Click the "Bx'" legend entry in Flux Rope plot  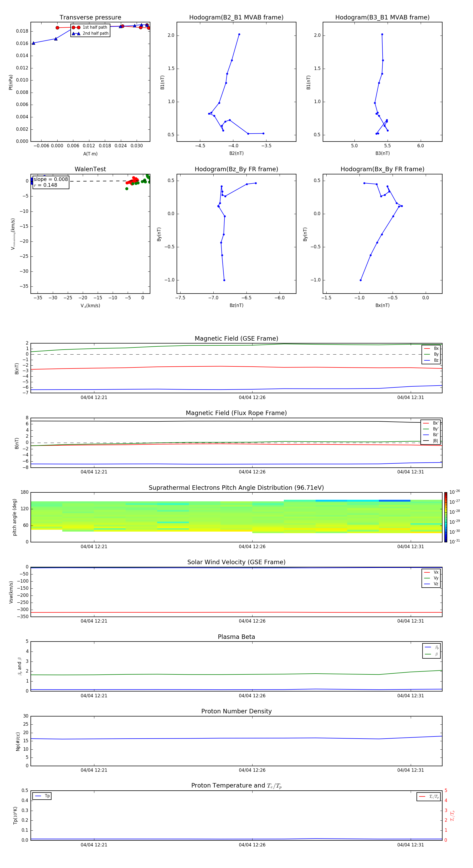[x=431, y=423]
